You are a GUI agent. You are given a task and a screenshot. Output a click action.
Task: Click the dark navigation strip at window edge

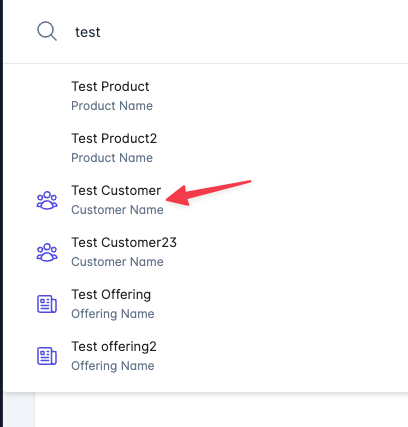pyautogui.click(x=1, y=213)
